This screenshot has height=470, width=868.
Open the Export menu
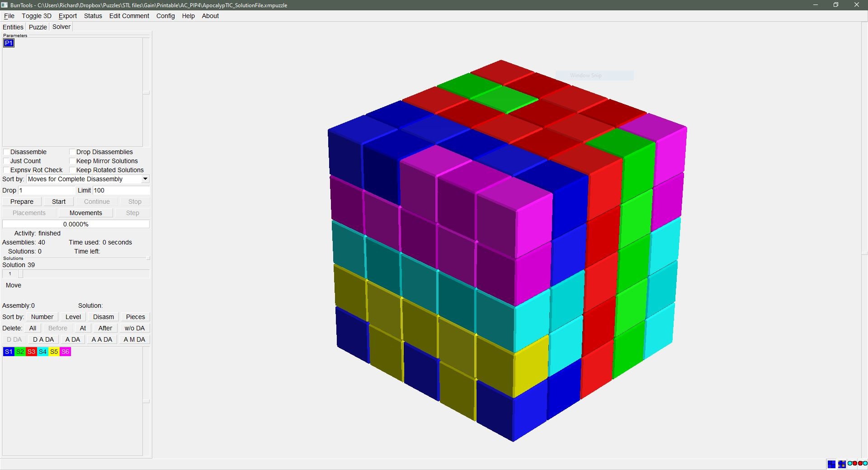click(67, 16)
